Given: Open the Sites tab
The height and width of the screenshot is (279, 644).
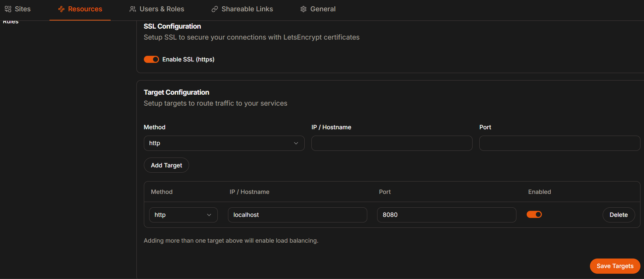Looking at the screenshot, I should 18,9.
